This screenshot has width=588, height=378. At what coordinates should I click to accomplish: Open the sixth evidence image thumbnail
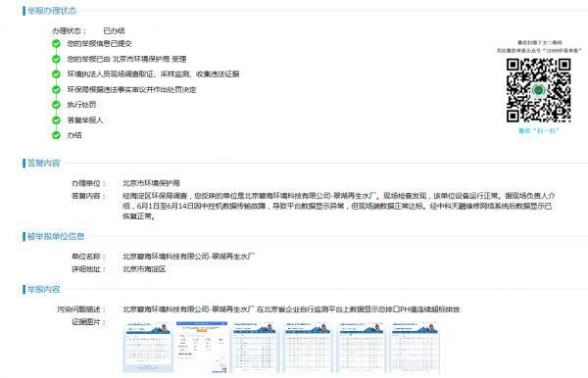[x=415, y=347]
